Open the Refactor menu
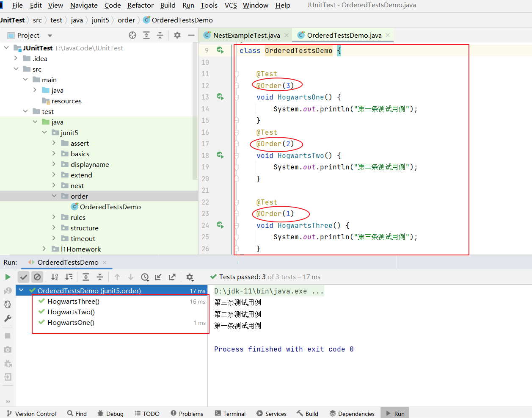This screenshot has height=418, width=532. (140, 5)
